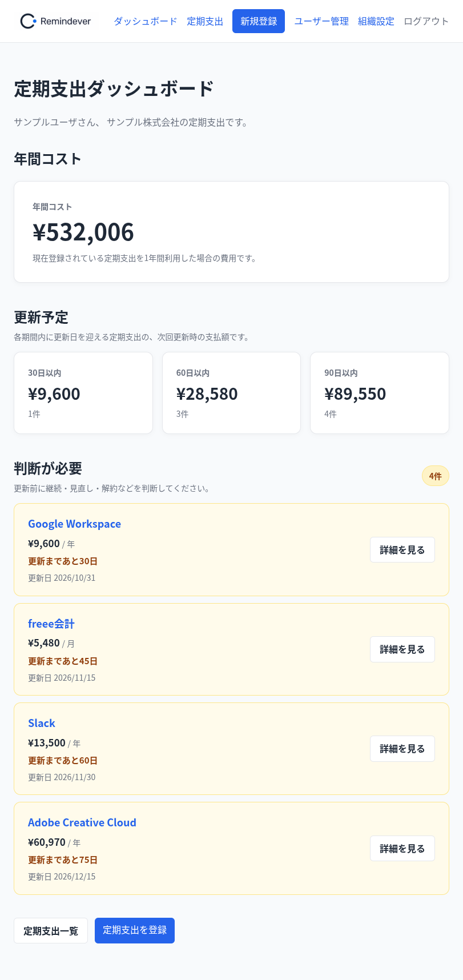
Task: Open the Google Workspace link
Action: [74, 524]
